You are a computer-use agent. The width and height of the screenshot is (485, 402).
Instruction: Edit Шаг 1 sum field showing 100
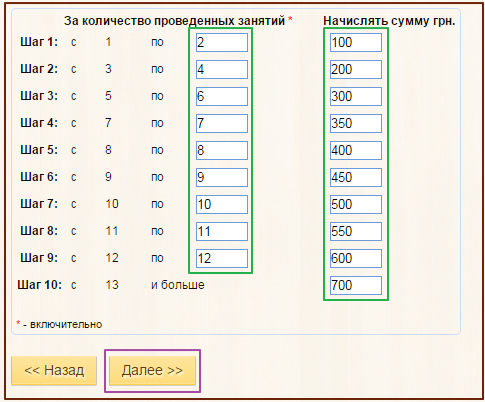[x=356, y=42]
